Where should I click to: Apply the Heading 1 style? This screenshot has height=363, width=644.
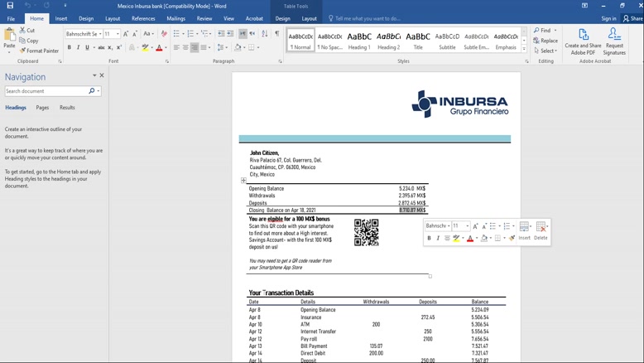click(359, 41)
